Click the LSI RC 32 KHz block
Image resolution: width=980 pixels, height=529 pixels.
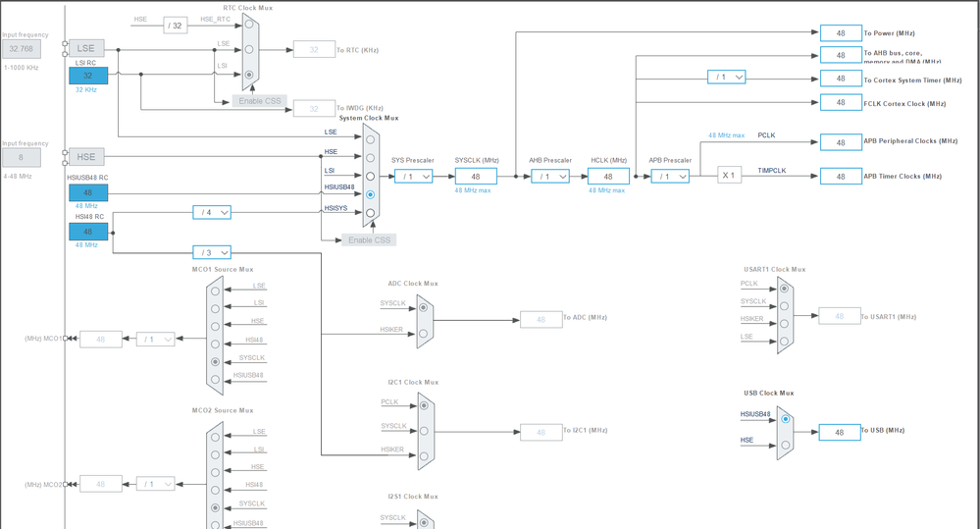88,76
